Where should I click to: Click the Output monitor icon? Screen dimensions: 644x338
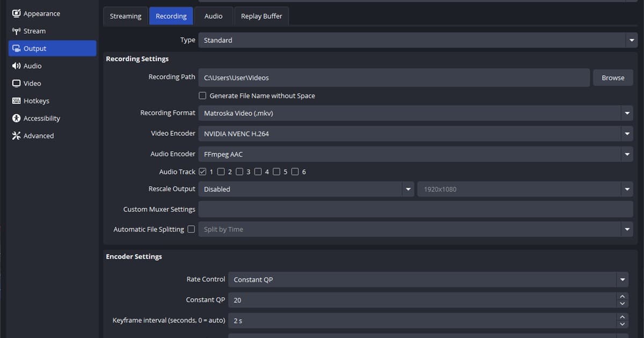(16, 48)
